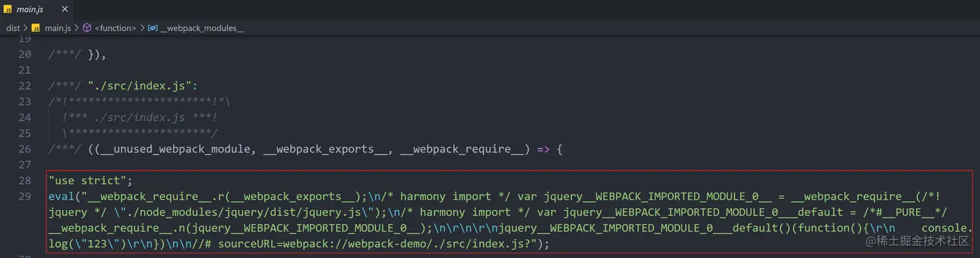Open the dist breadcrumb folder

[x=13, y=28]
